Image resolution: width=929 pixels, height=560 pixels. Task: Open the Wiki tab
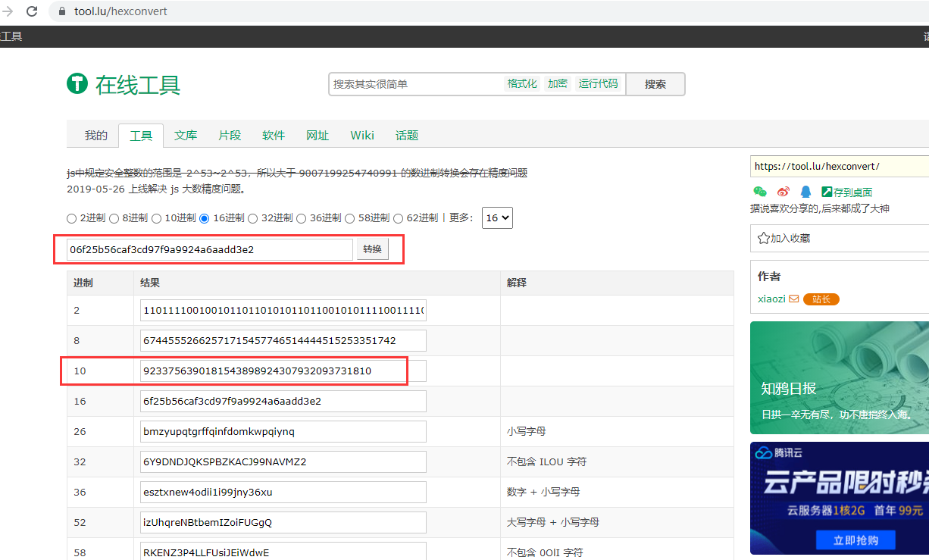(362, 135)
